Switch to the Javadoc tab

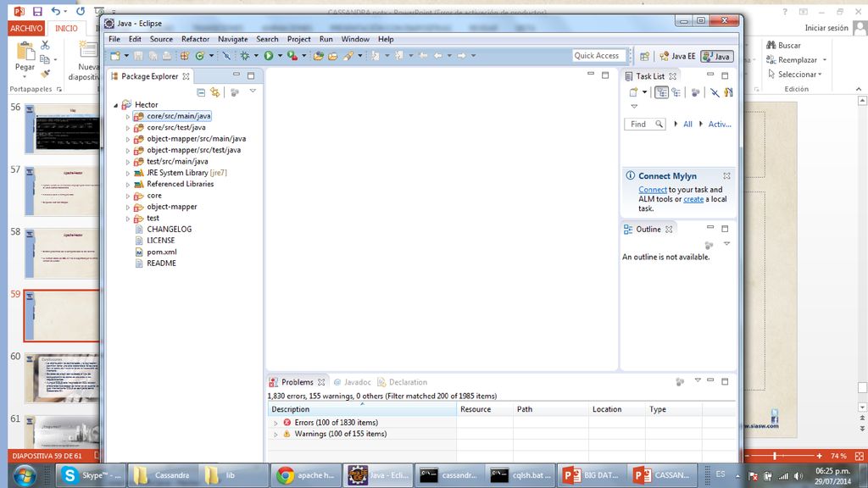pyautogui.click(x=352, y=382)
